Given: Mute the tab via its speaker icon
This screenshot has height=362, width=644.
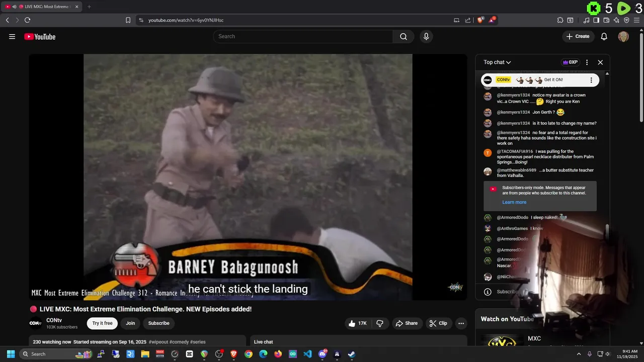Looking at the screenshot, I should coord(14,7).
